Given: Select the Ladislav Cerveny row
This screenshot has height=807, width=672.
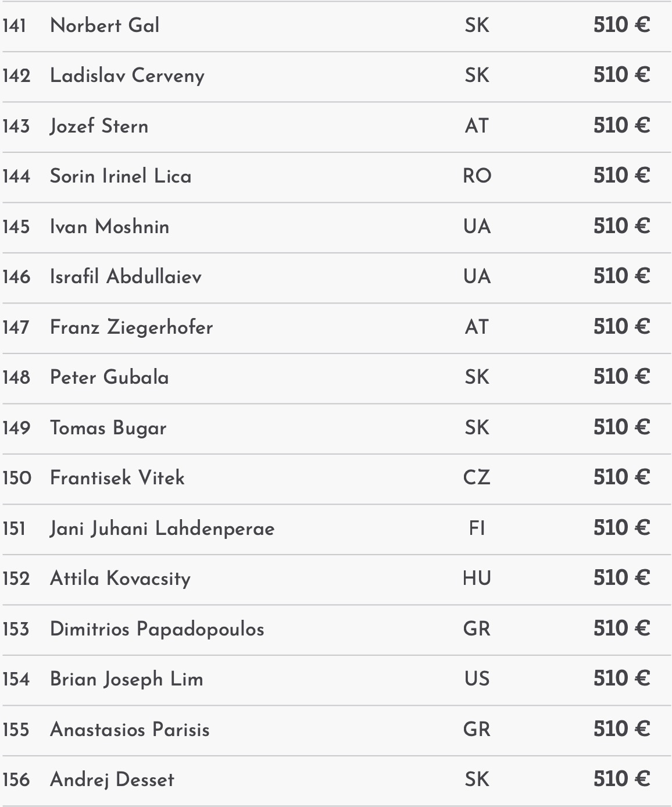Looking at the screenshot, I should click(x=127, y=76).
